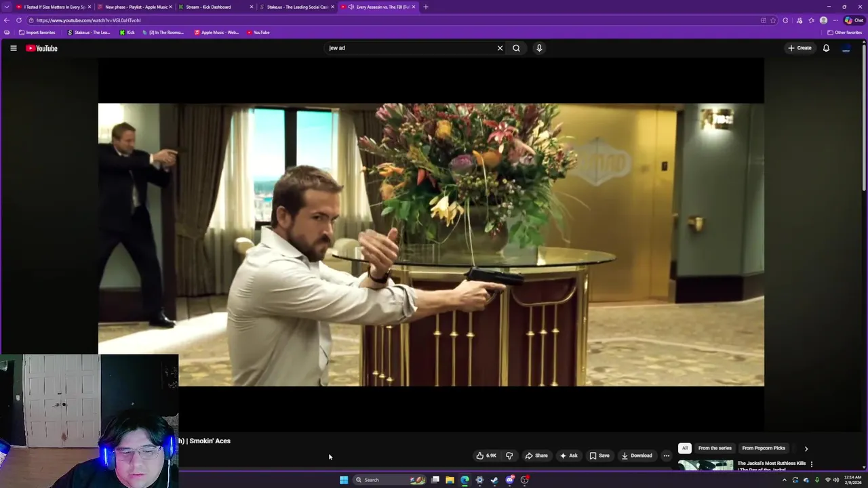Open the system volume speaker icon
Viewport: 868px width, 488px height.
point(836,480)
